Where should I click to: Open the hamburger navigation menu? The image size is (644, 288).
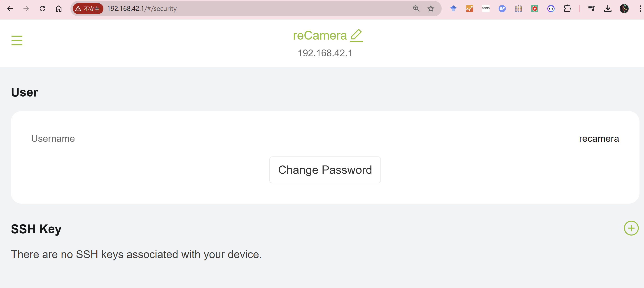17,40
